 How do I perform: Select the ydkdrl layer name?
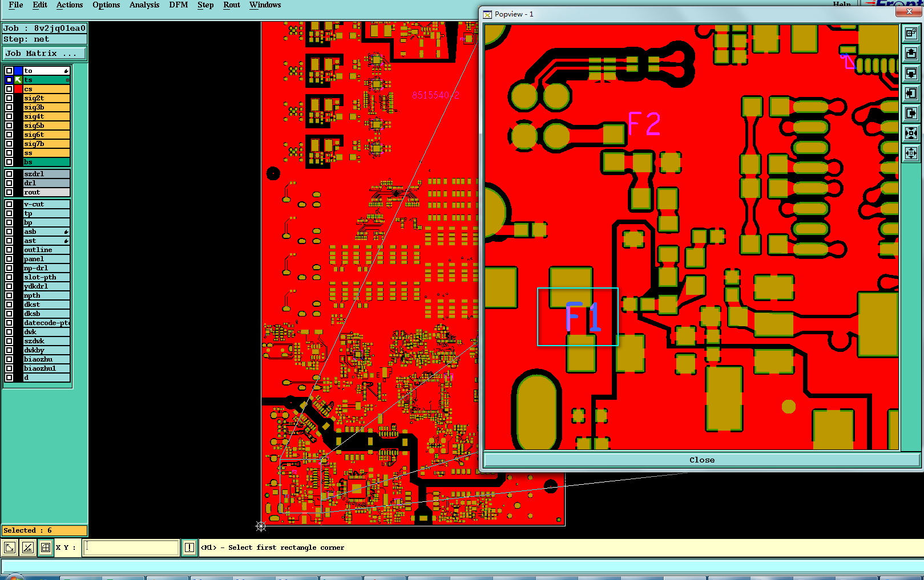click(46, 286)
